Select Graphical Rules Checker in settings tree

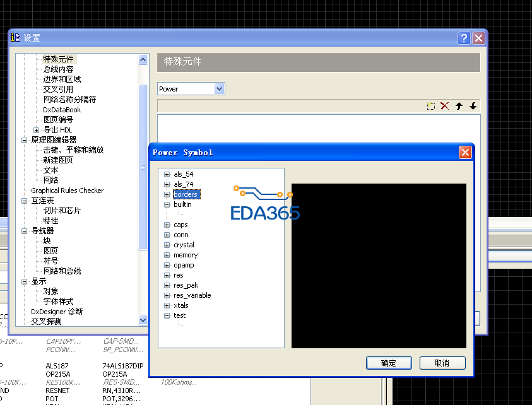pyautogui.click(x=67, y=191)
